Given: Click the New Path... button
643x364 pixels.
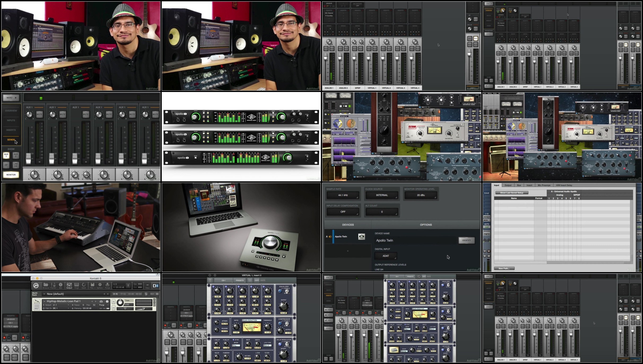Looking at the screenshot, I should coord(504,268).
